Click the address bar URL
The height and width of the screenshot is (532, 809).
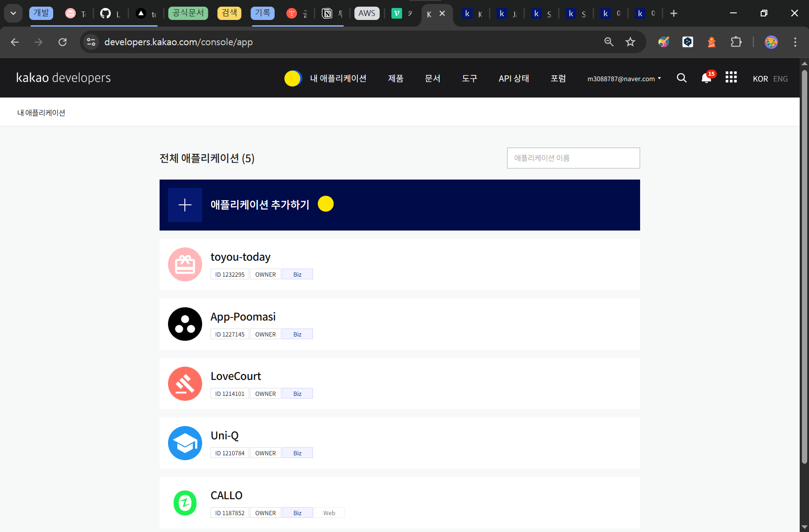[x=178, y=42]
